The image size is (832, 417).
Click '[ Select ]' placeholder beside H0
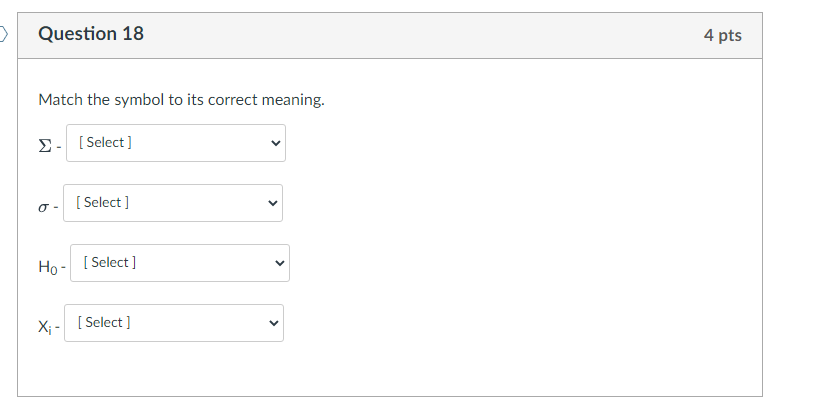[x=110, y=263]
